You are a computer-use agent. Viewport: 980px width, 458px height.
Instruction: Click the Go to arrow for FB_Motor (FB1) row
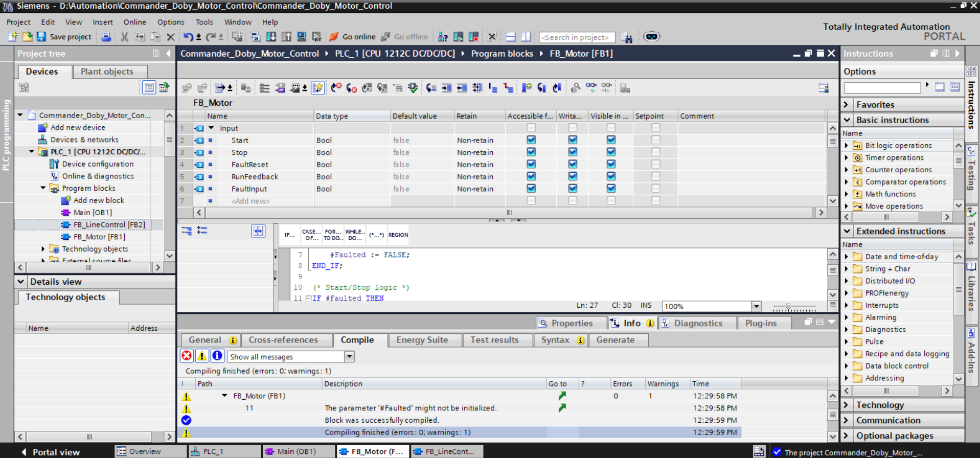562,396
